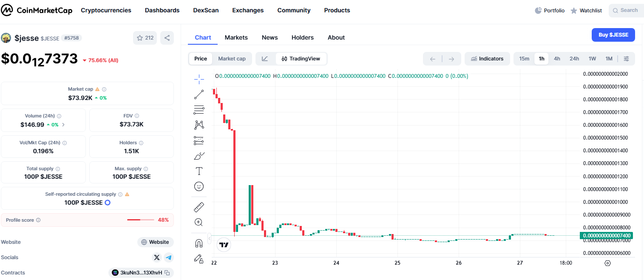
Task: Open the DexScan menu
Action: click(206, 10)
